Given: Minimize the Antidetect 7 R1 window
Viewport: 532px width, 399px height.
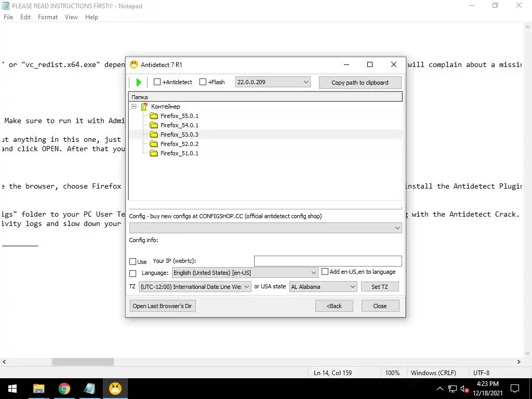Looking at the screenshot, I should (x=347, y=64).
